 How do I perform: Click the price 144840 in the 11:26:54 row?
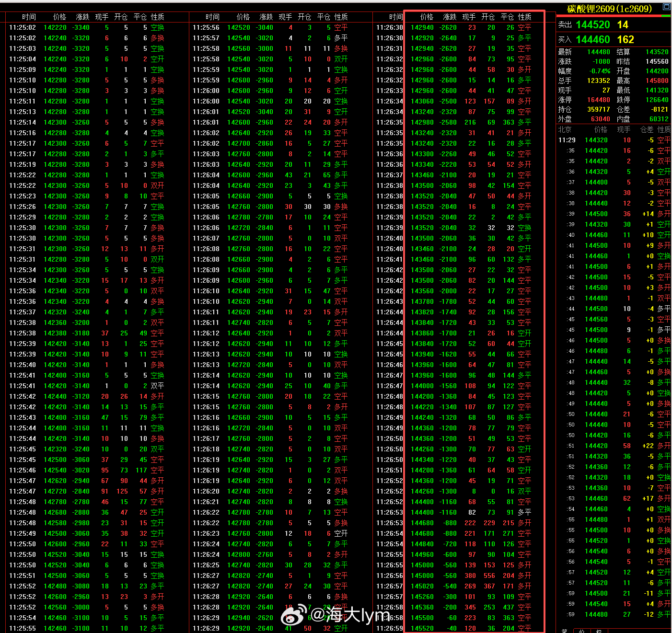pyautogui.click(x=422, y=544)
